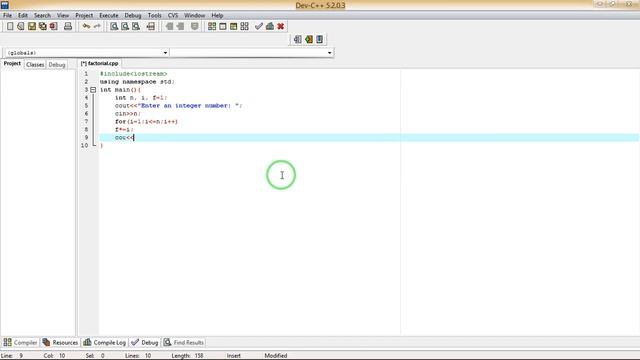Open the Find Results bottom tab
640x360 pixels.
pyautogui.click(x=183, y=342)
